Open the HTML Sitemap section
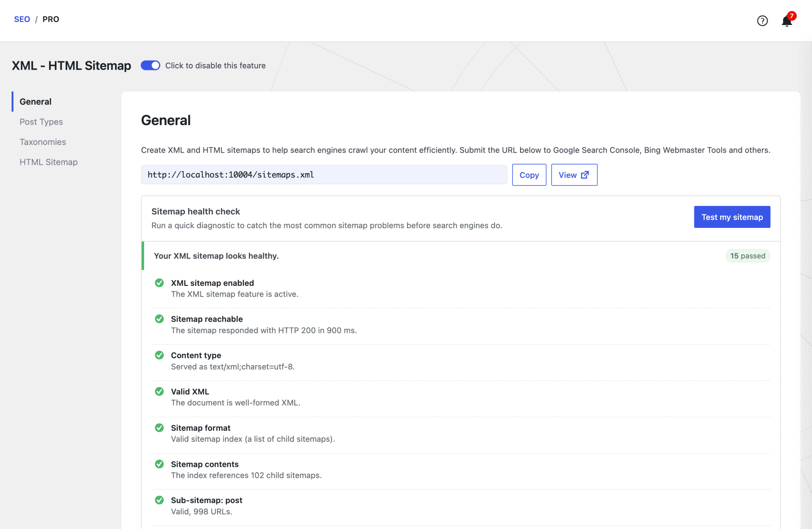This screenshot has height=529, width=812. pyautogui.click(x=49, y=162)
